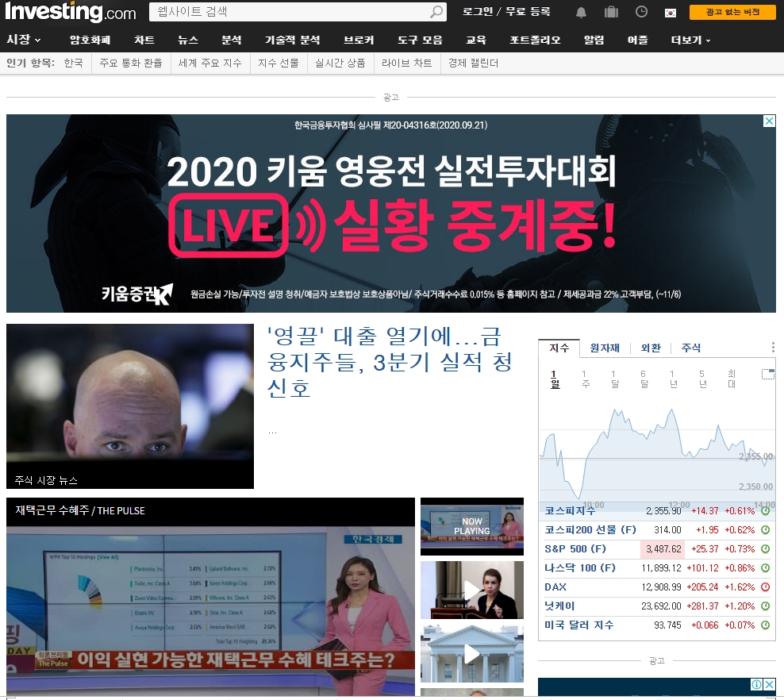Open the three-dot menu of the market widget
The width and height of the screenshot is (784, 700).
pyautogui.click(x=773, y=347)
